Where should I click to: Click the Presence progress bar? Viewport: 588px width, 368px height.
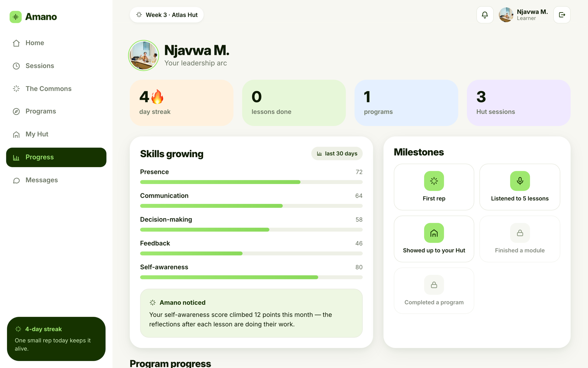tap(251, 182)
